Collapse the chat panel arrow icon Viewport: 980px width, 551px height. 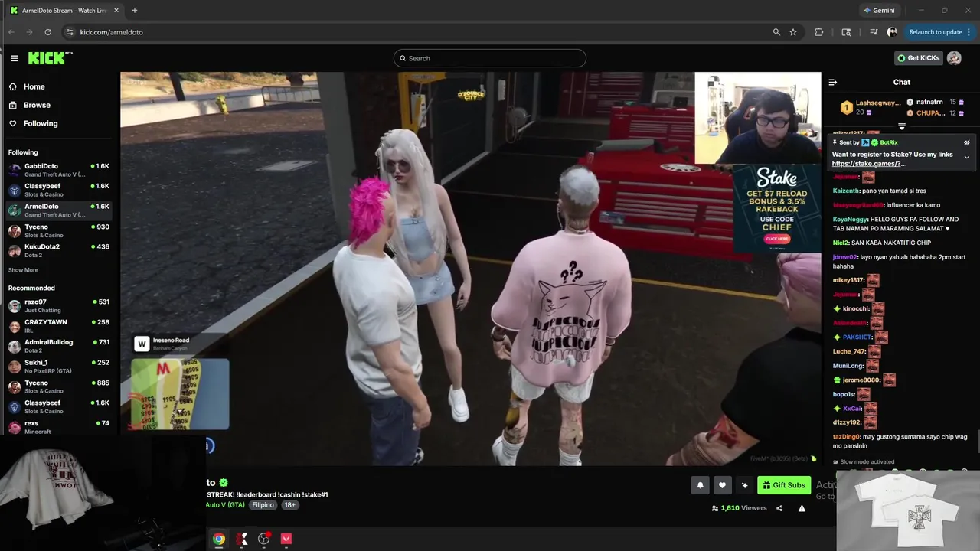(x=833, y=82)
